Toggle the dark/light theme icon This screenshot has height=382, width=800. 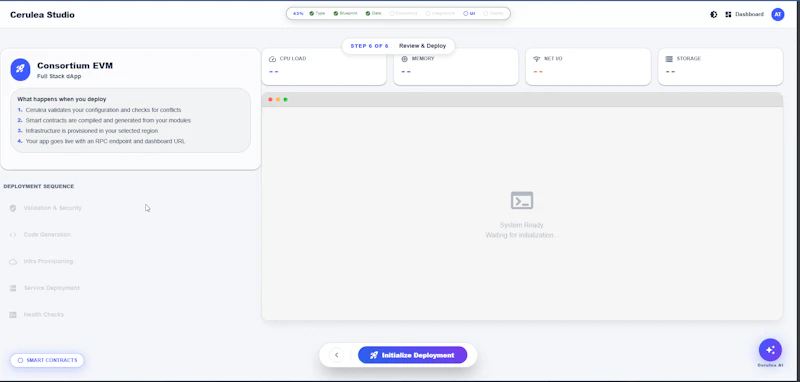[x=714, y=14]
